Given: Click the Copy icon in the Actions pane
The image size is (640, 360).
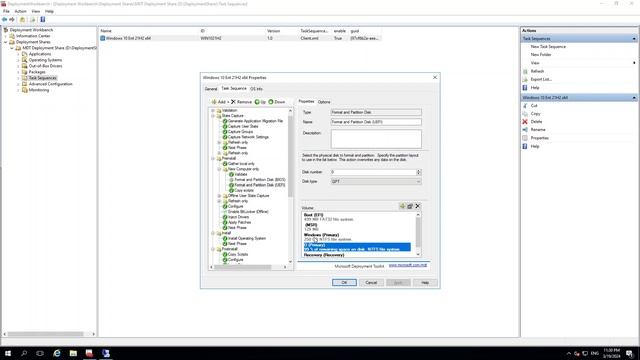Looking at the screenshot, I should coord(525,113).
